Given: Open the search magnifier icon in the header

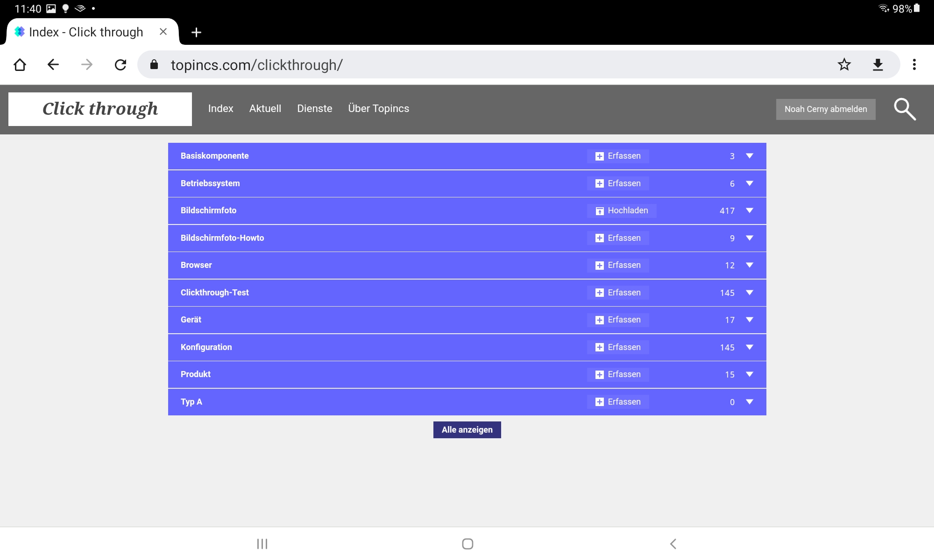Looking at the screenshot, I should 905,109.
